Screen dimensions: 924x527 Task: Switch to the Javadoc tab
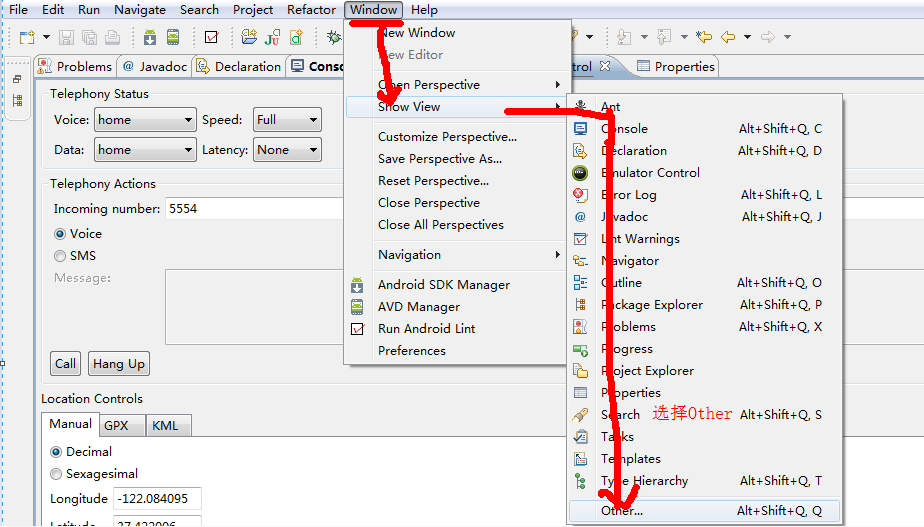pos(155,67)
